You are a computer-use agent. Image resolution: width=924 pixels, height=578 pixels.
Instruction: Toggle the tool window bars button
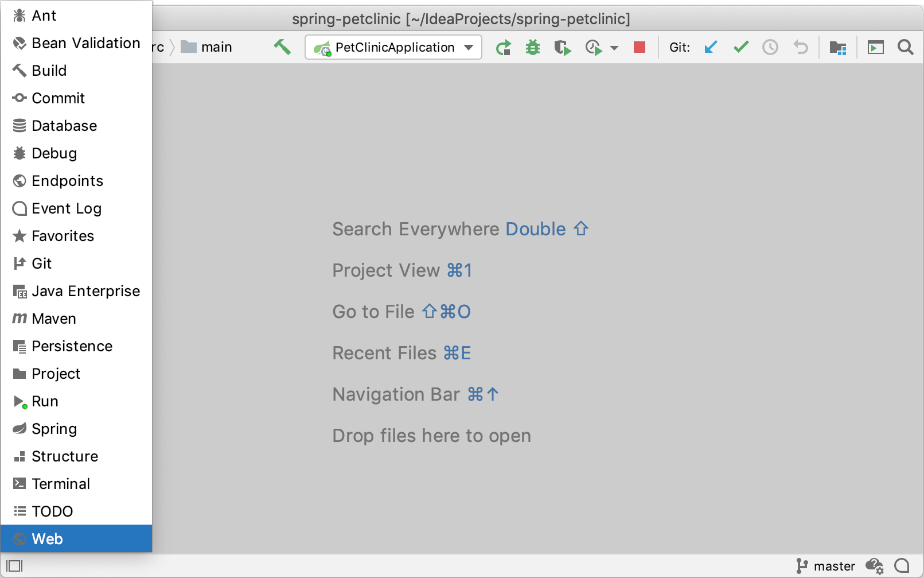pos(14,566)
